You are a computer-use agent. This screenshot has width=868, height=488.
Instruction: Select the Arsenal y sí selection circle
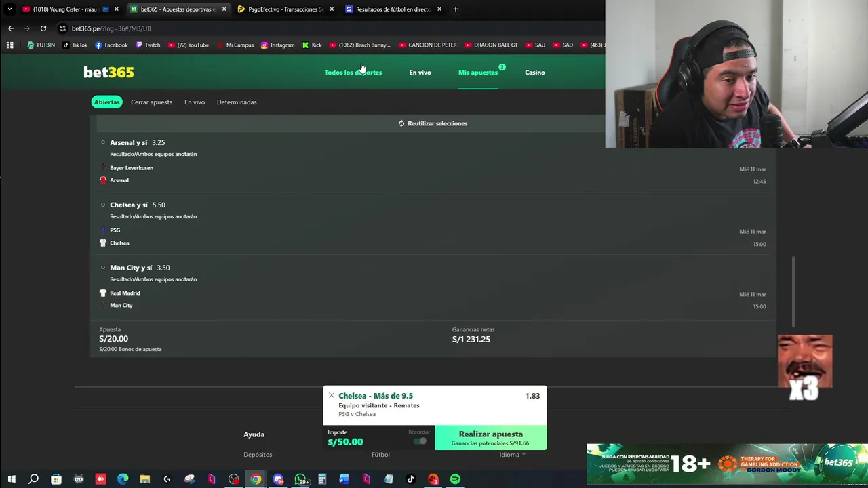point(103,142)
